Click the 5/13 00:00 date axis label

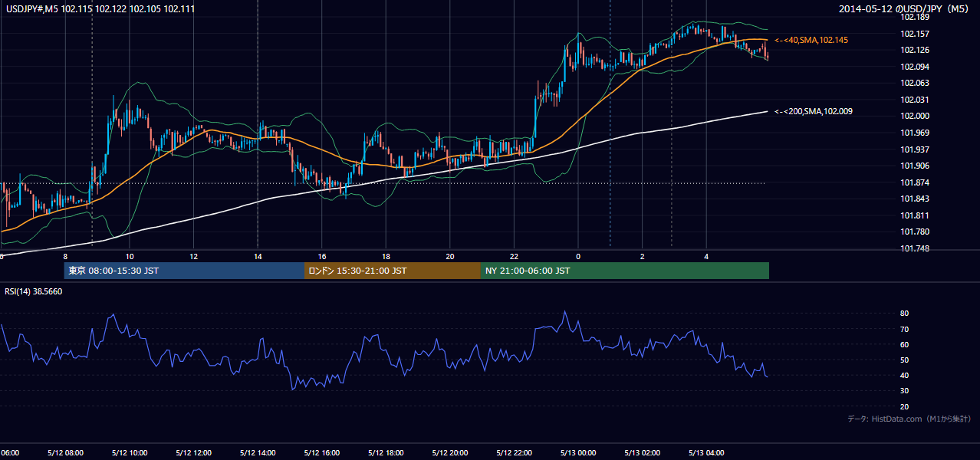(578, 453)
